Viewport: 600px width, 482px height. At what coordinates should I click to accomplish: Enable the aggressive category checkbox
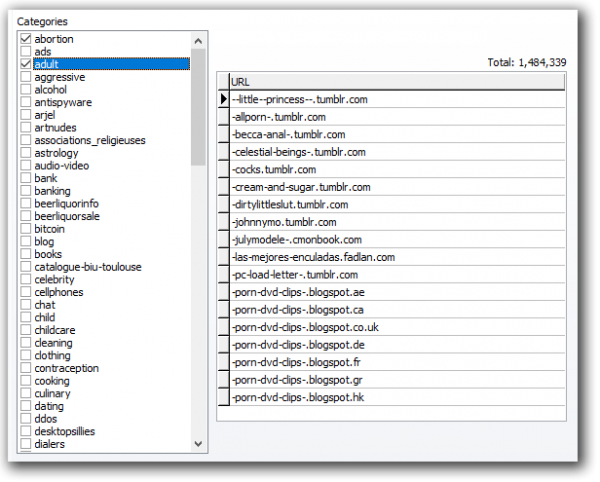[x=26, y=77]
